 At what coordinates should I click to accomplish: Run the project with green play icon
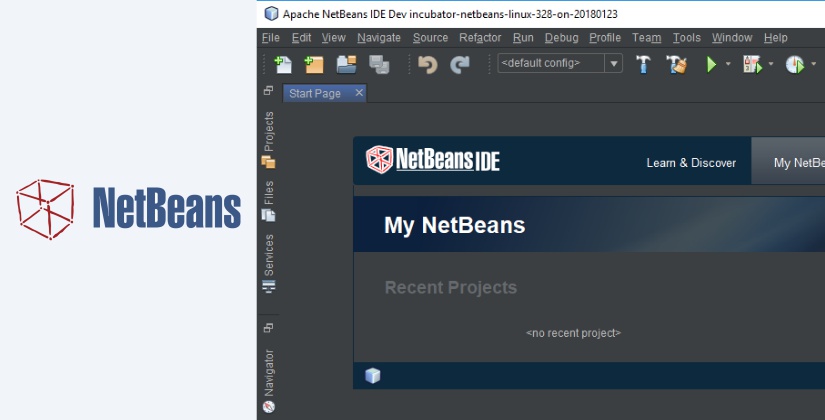(x=711, y=64)
